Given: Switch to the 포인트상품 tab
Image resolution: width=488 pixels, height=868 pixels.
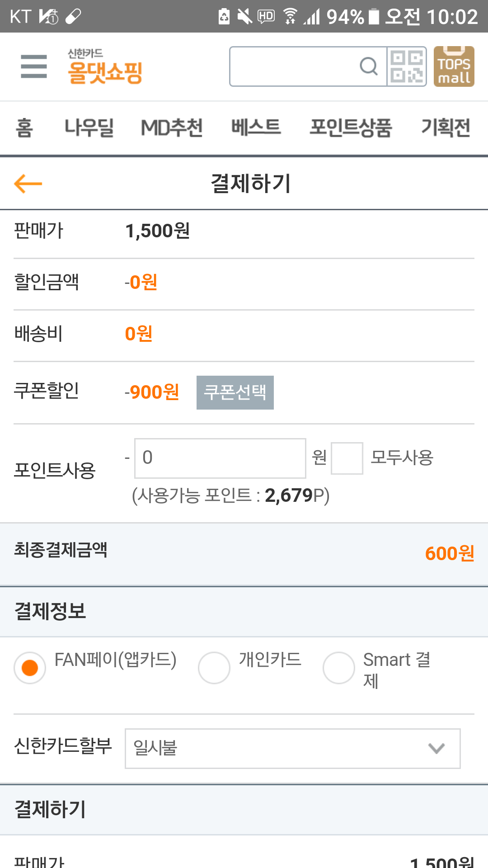Looking at the screenshot, I should 351,127.
